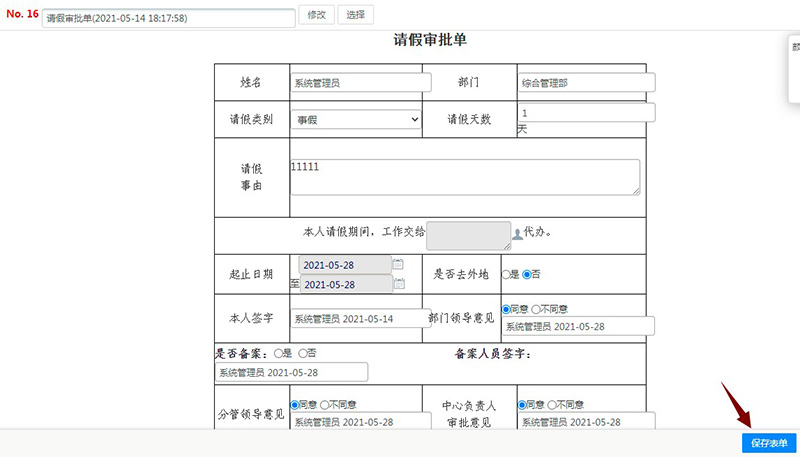Viewport: 800px width, 457px height.
Task: Select 同意 under 中心负责人审批意见
Action: coord(522,405)
